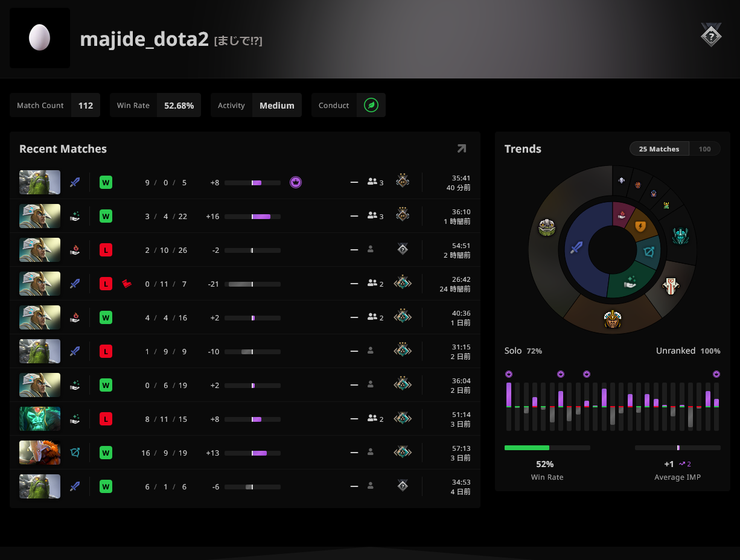This screenshot has height=560, width=740.
Task: Click the green leaf Conduct icon
Action: click(371, 106)
